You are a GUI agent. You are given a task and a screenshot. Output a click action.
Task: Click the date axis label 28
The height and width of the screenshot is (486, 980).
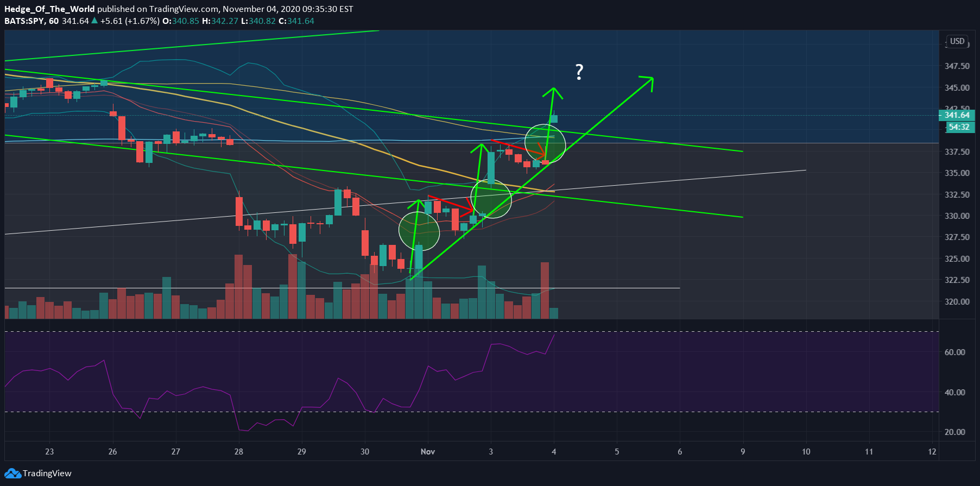[x=239, y=452]
